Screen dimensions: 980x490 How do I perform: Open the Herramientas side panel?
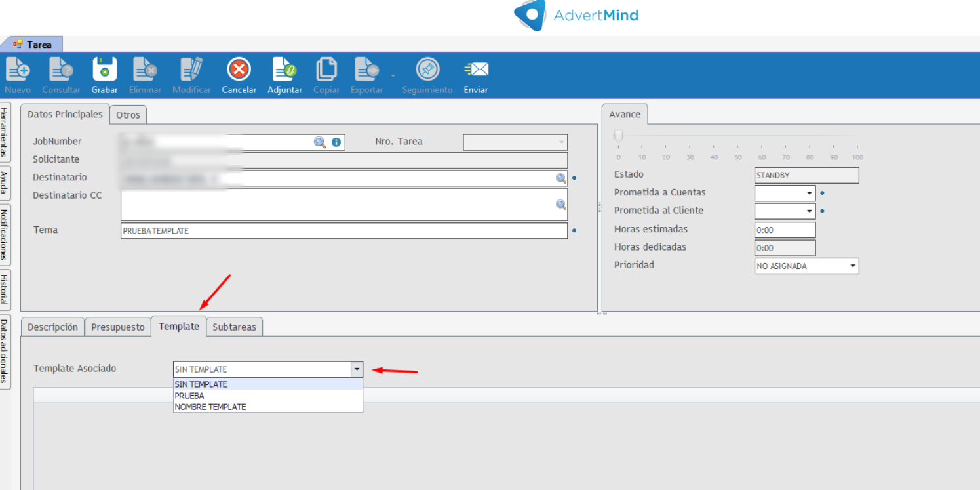5,133
